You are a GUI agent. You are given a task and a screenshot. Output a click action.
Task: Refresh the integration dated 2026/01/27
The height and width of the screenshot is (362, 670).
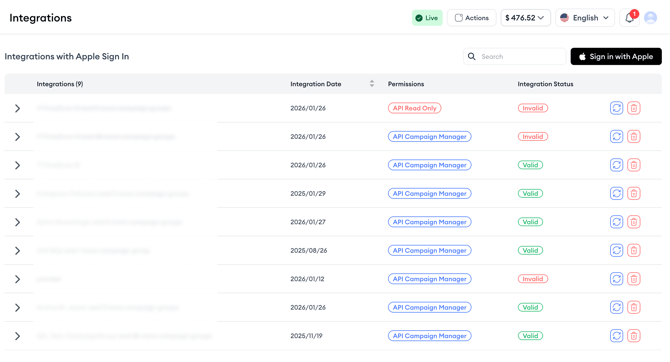click(616, 222)
